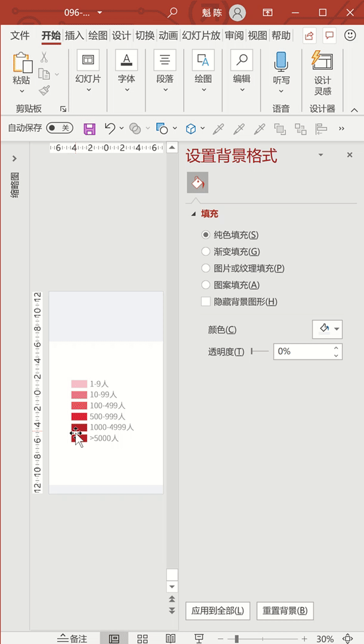Screen dimensions: 364x644
Task: Select 图片或纹理填充 picture fill radio
Action: point(205,268)
